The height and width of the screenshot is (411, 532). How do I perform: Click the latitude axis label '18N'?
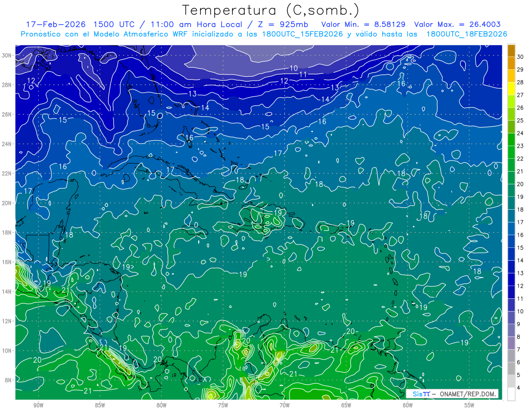7,232
